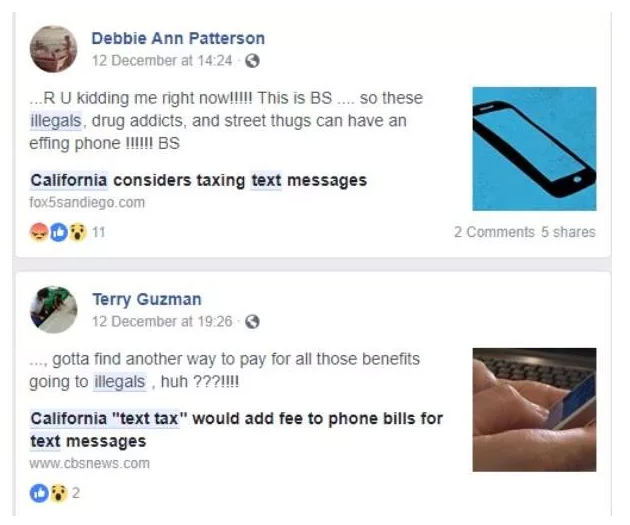Open Terry Guzman's profile name link
The width and height of the screenshot is (630, 525).
click(x=147, y=300)
